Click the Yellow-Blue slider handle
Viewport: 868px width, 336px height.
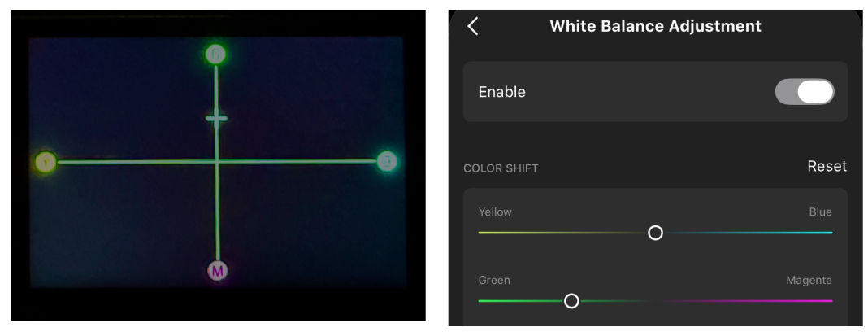point(655,233)
